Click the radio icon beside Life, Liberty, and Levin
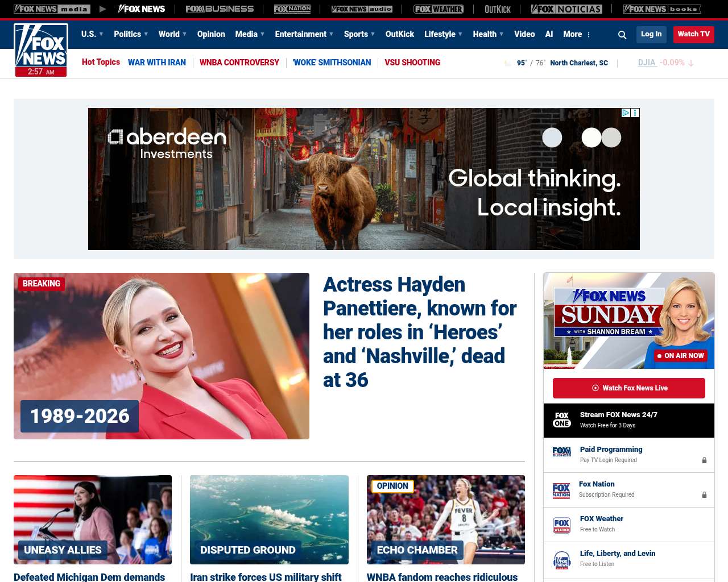This screenshot has width=728, height=582. (562, 560)
